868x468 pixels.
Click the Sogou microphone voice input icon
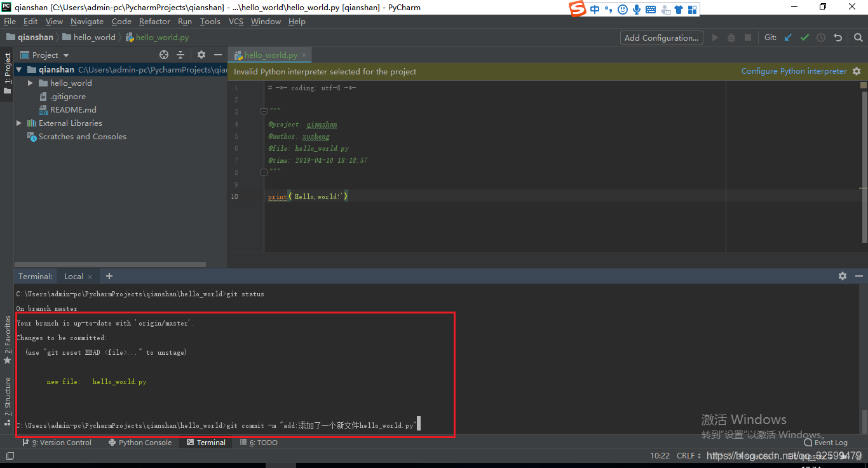(x=636, y=10)
